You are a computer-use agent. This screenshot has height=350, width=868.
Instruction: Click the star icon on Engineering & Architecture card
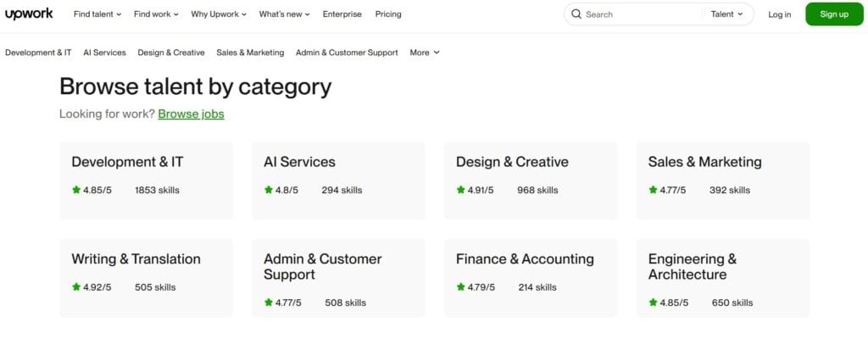pos(653,303)
